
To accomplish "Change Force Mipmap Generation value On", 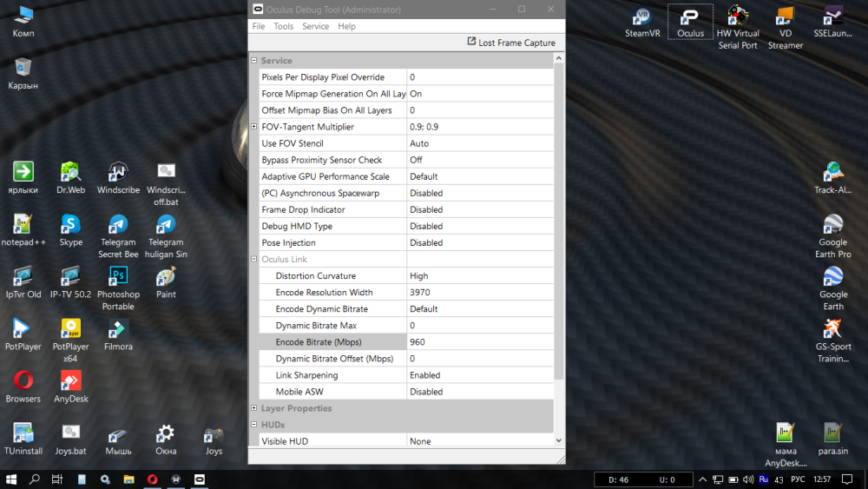I will pyautogui.click(x=480, y=94).
